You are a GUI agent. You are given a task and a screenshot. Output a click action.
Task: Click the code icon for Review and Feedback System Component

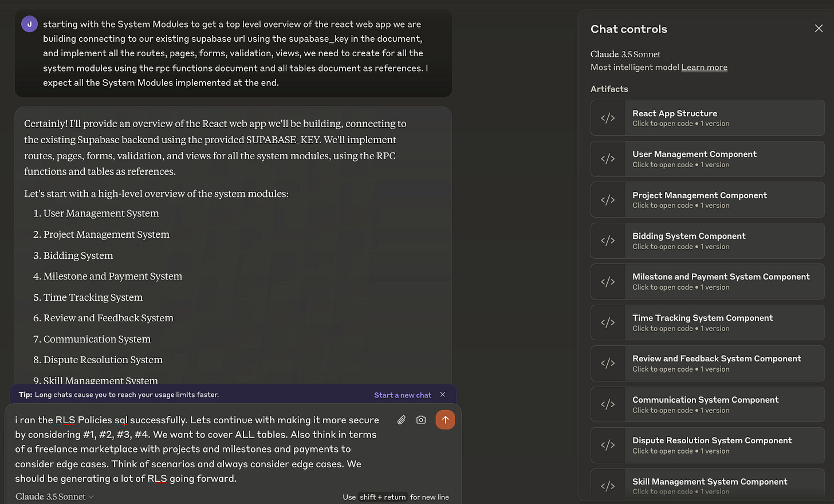point(608,364)
